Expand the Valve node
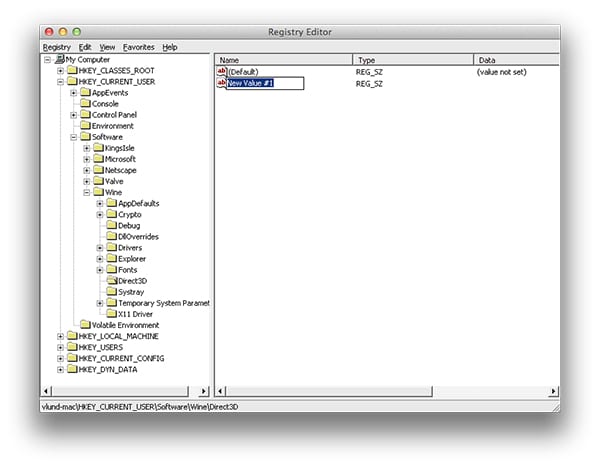Screen dimensions: 600x467 click(x=86, y=181)
